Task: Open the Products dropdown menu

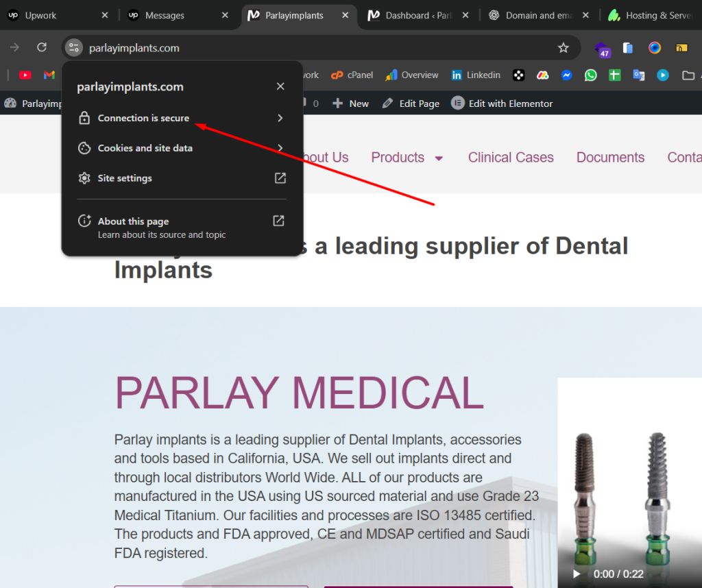Action: [x=407, y=158]
